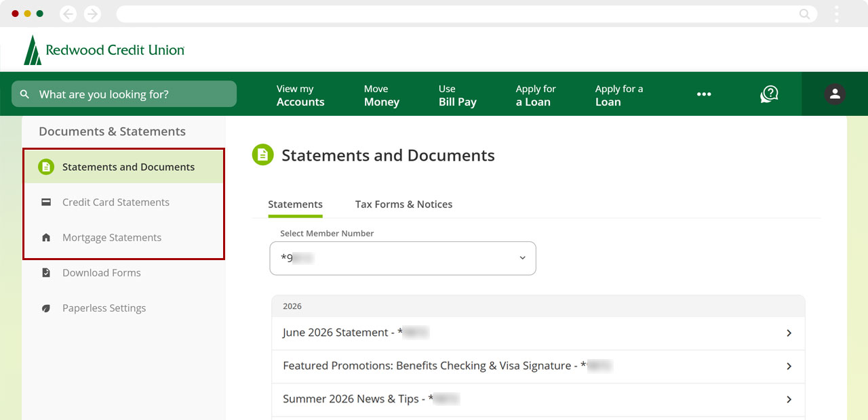Open the user profile avatar icon
This screenshot has width=868, height=420.
click(835, 94)
